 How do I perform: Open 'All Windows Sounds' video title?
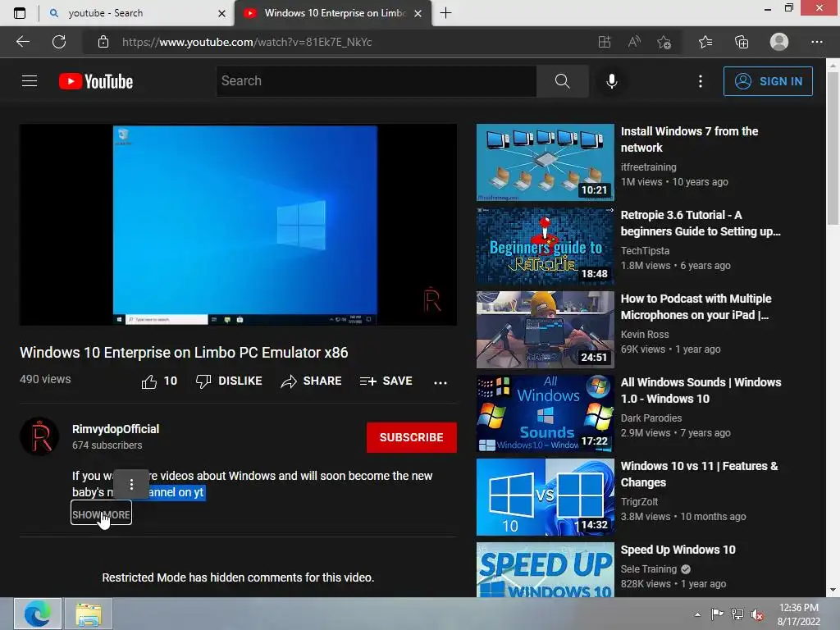coord(701,390)
